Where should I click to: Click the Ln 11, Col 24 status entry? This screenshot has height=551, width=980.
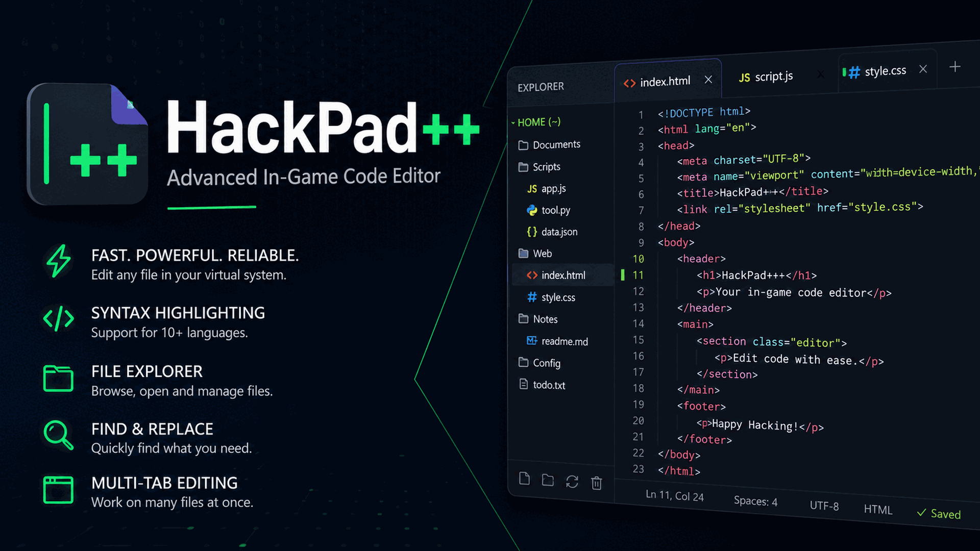point(675,495)
